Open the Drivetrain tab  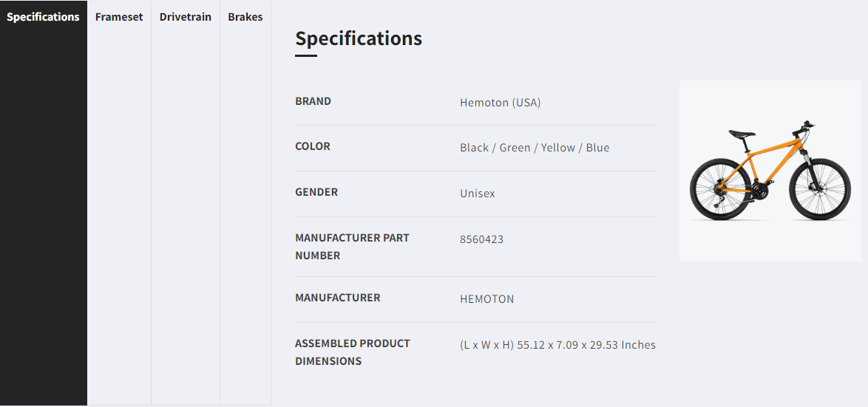click(x=185, y=17)
